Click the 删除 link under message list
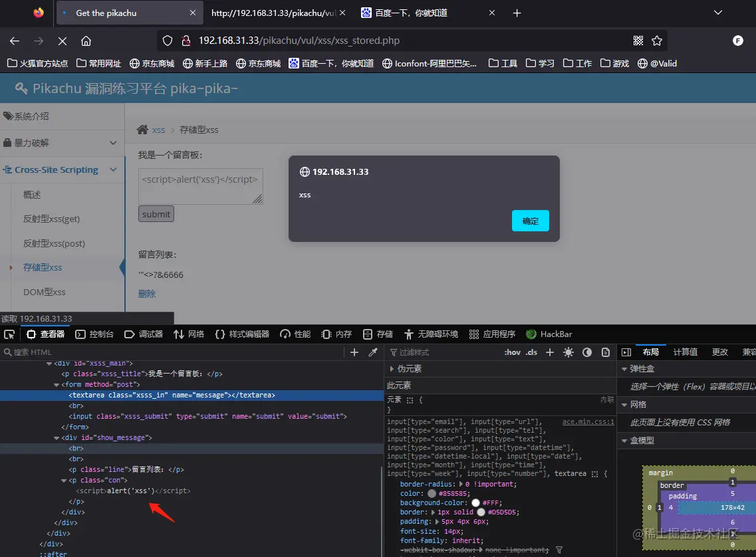 click(146, 294)
